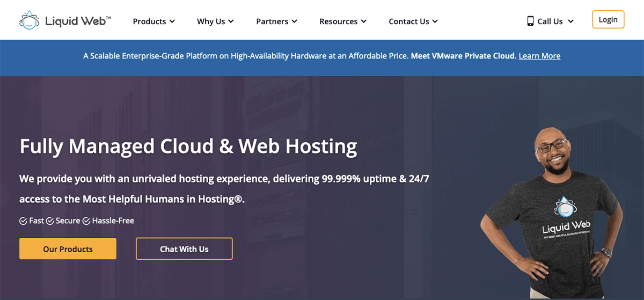644x300 pixels.
Task: Click the Login button
Action: point(608,19)
